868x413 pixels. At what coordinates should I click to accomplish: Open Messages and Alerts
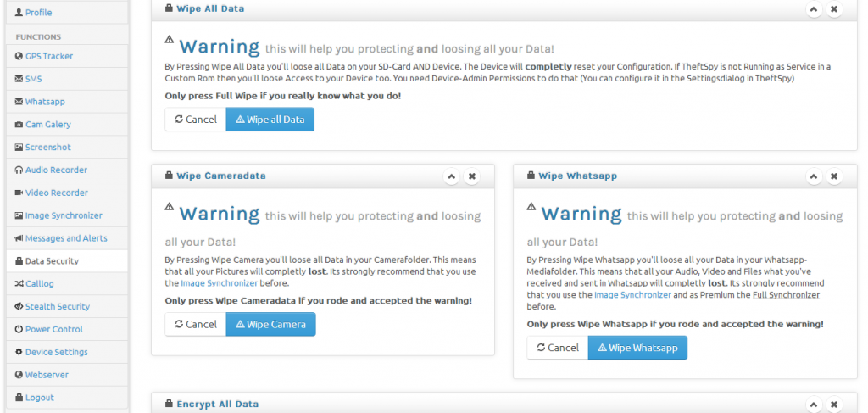(67, 238)
